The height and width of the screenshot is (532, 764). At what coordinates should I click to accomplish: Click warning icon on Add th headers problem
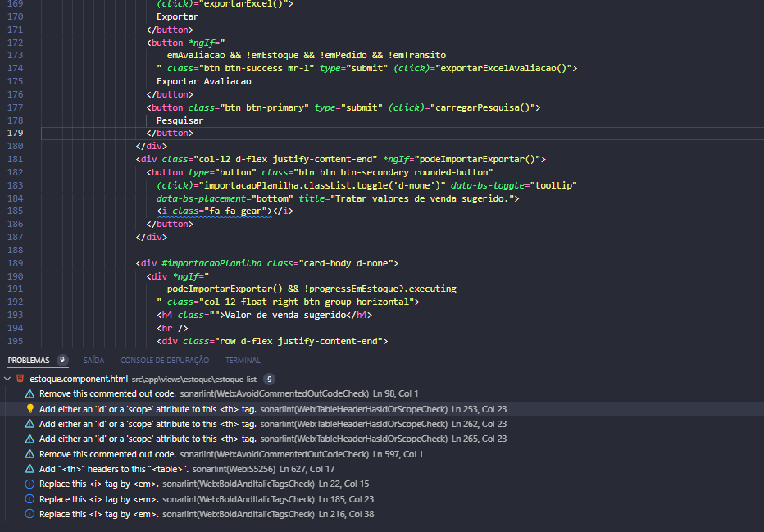[x=30, y=469]
